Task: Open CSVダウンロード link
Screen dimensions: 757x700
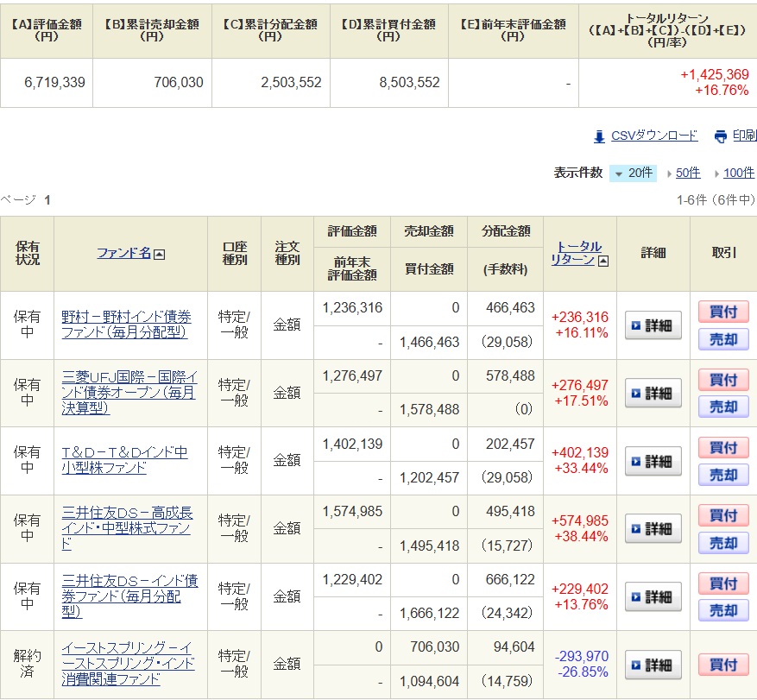Action: click(653, 136)
